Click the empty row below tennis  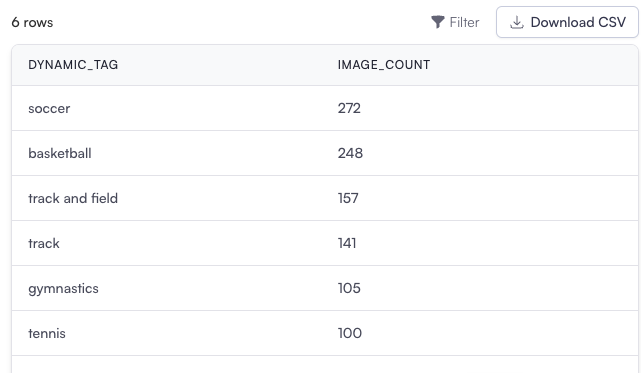click(x=325, y=364)
